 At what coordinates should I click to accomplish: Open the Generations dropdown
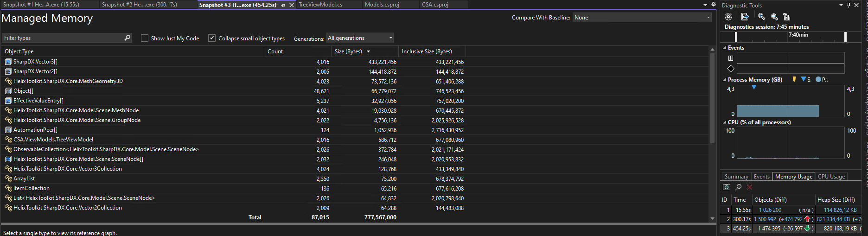(360, 38)
